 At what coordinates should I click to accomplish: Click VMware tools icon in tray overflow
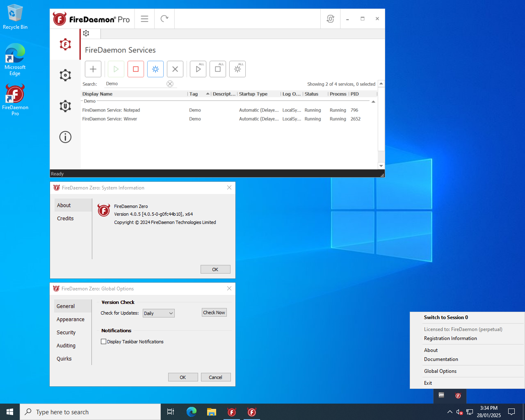441,395
